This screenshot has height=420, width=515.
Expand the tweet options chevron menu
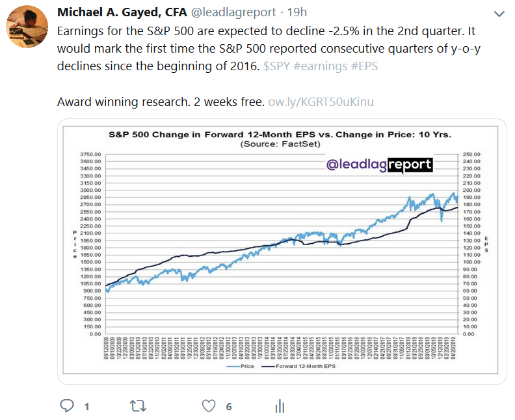pos(499,14)
